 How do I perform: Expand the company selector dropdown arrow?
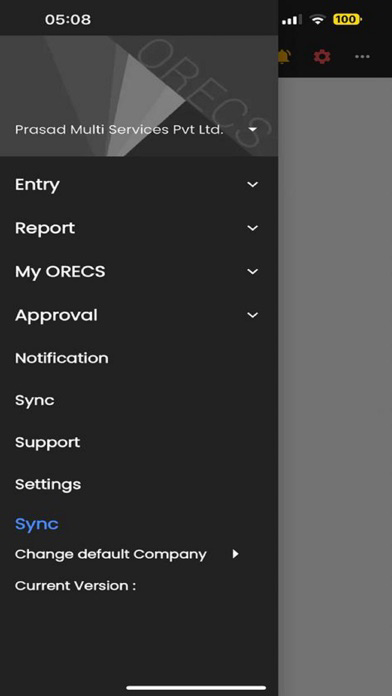(253, 130)
